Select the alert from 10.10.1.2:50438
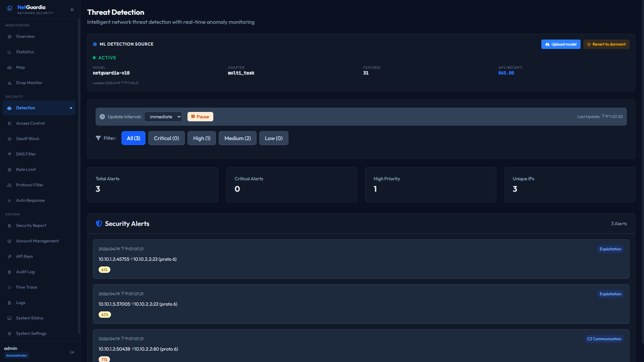Viewport: 644px width, 362px height. [x=361, y=346]
